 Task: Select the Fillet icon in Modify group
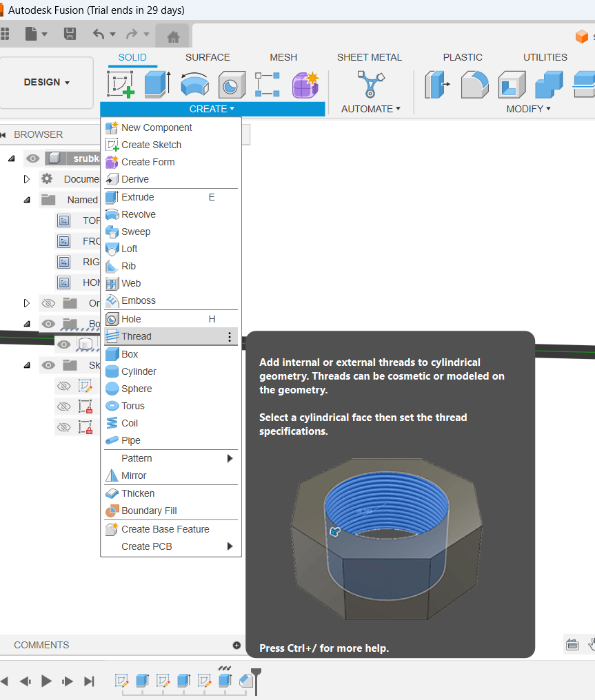tap(474, 84)
